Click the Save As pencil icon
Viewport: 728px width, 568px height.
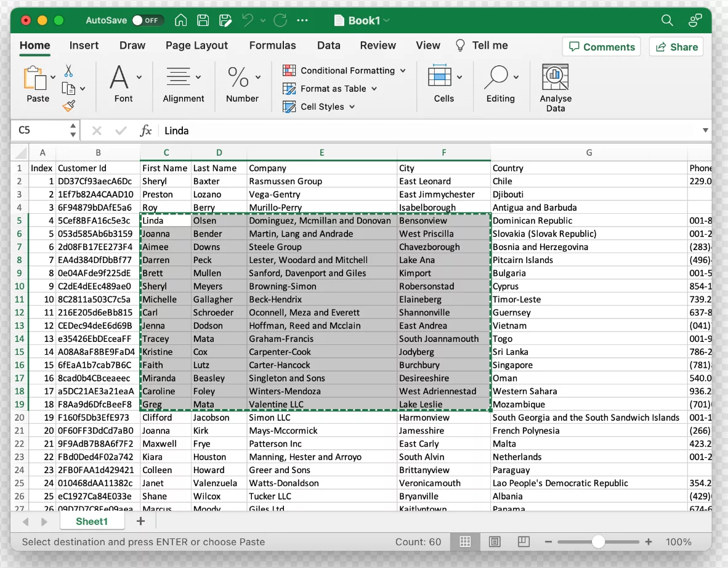(x=225, y=20)
